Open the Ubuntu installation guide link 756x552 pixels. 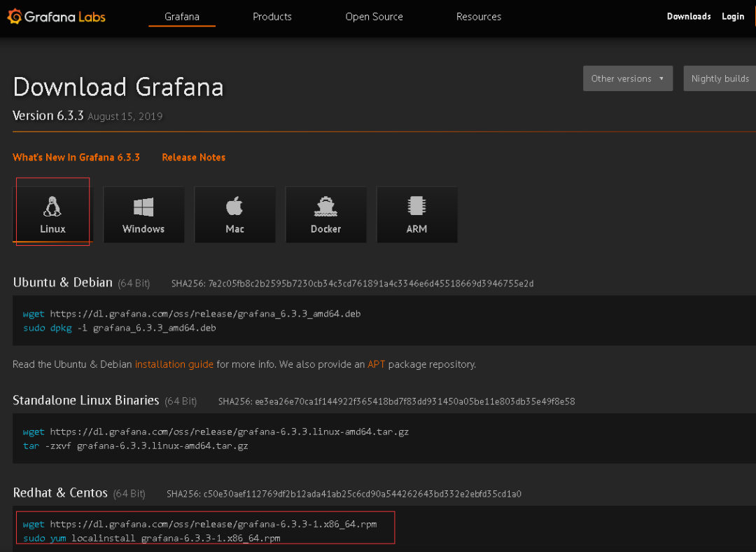coord(174,364)
